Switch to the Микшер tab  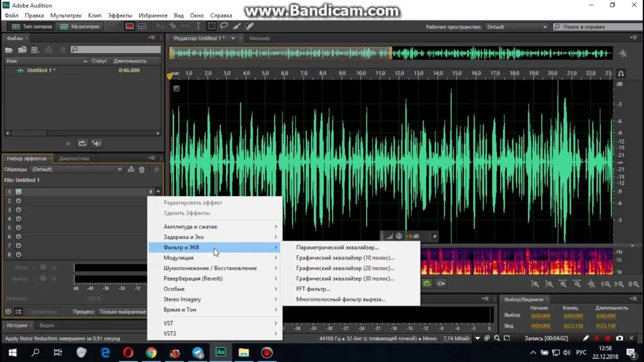[x=260, y=38]
